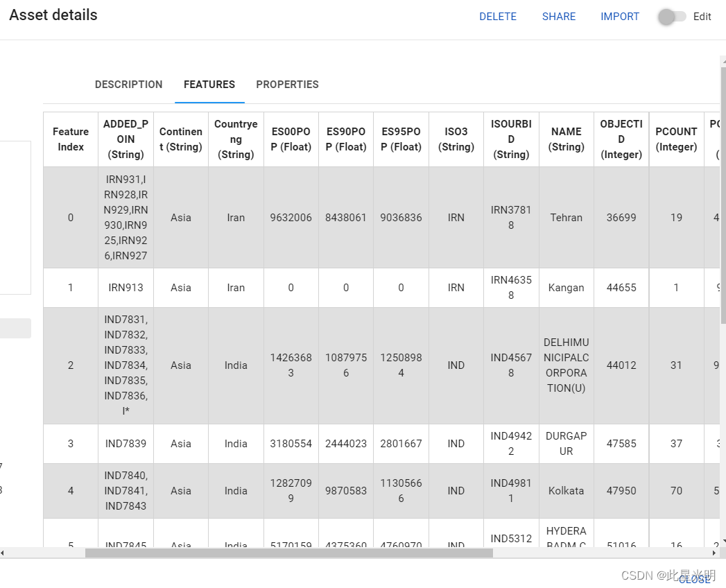Toggle the Edit switch
The width and height of the screenshot is (726, 588).
pos(672,17)
